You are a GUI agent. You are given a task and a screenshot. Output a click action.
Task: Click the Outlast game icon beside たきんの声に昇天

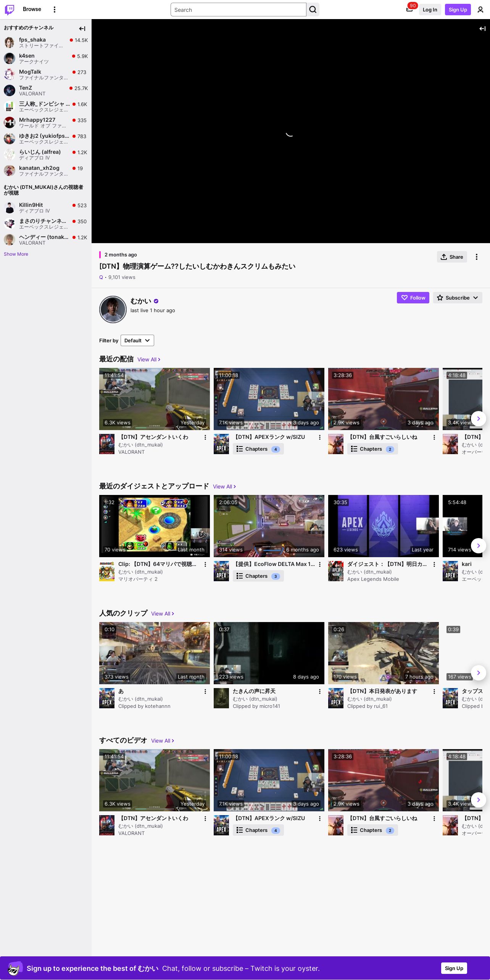[221, 698]
